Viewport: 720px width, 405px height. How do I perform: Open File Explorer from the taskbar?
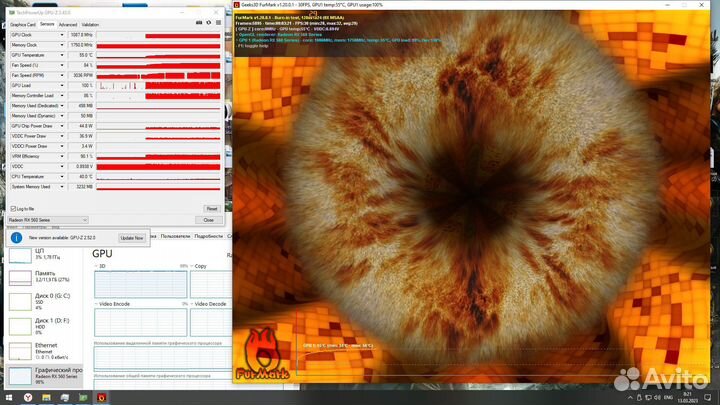pyautogui.click(x=46, y=398)
